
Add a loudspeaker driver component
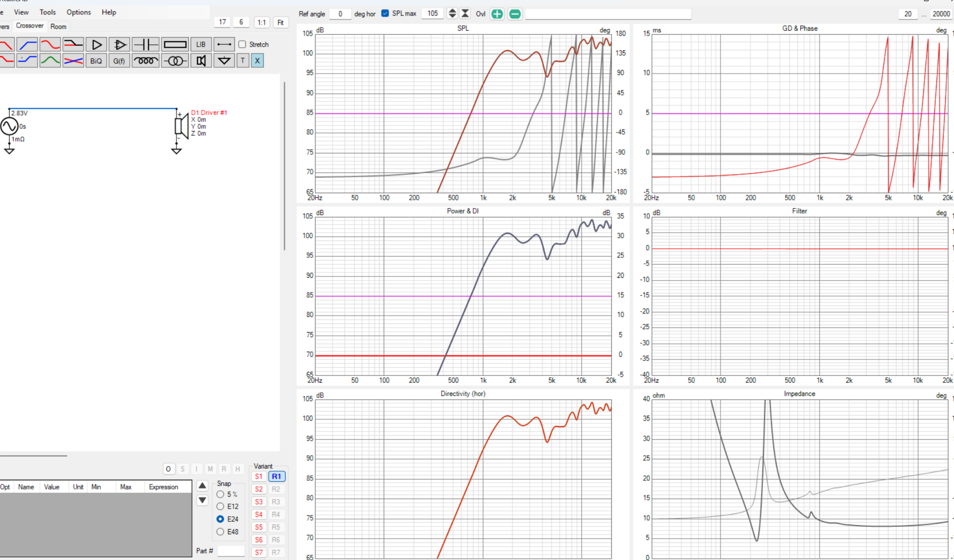201,61
